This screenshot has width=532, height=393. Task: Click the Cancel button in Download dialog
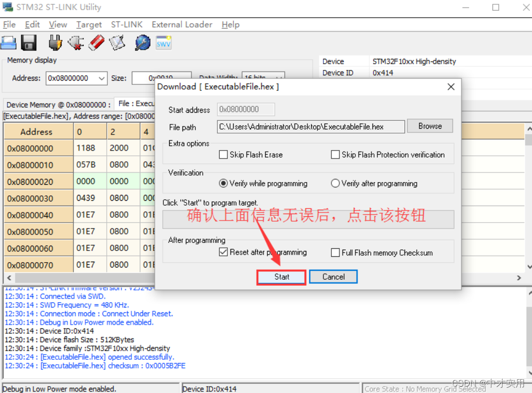[x=333, y=277]
